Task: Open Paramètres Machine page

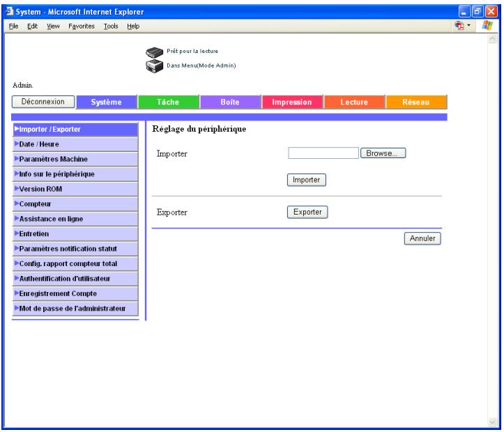Action: (75, 159)
